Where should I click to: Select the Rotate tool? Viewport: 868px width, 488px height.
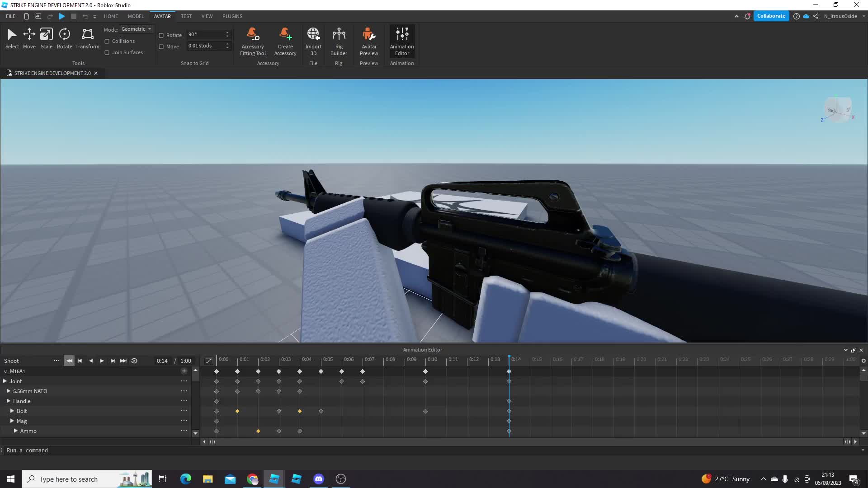pyautogui.click(x=64, y=38)
